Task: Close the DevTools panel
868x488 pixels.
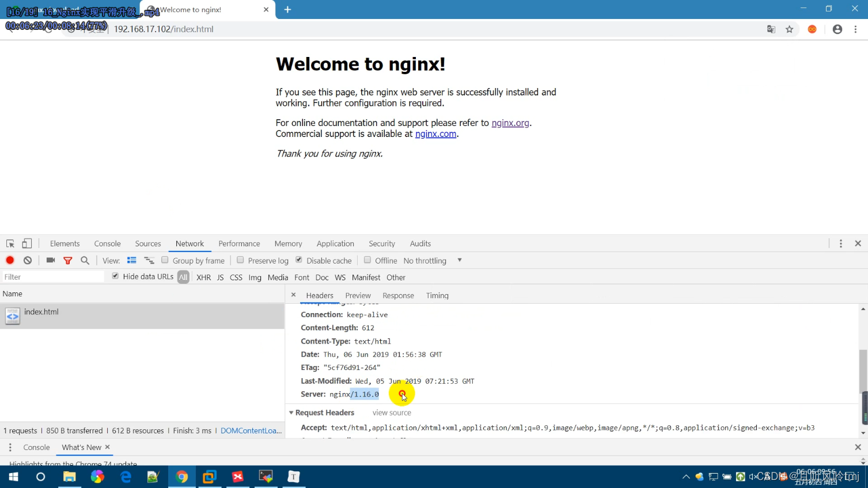Action: pyautogui.click(x=858, y=243)
